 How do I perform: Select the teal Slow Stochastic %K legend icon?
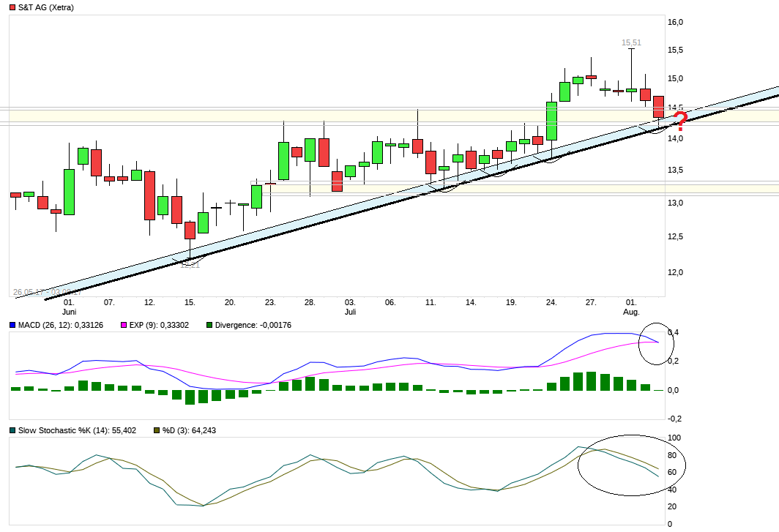(13, 431)
